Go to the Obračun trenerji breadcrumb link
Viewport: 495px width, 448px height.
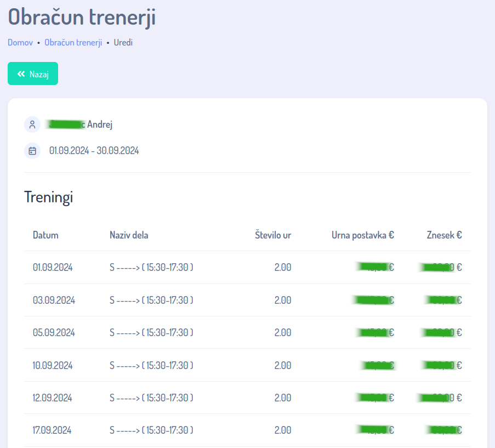point(73,42)
